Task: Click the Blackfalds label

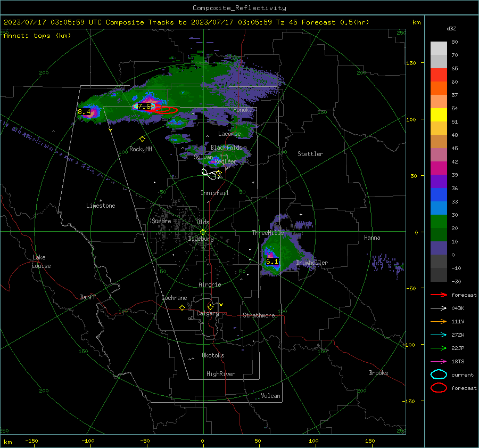Action: (226, 148)
